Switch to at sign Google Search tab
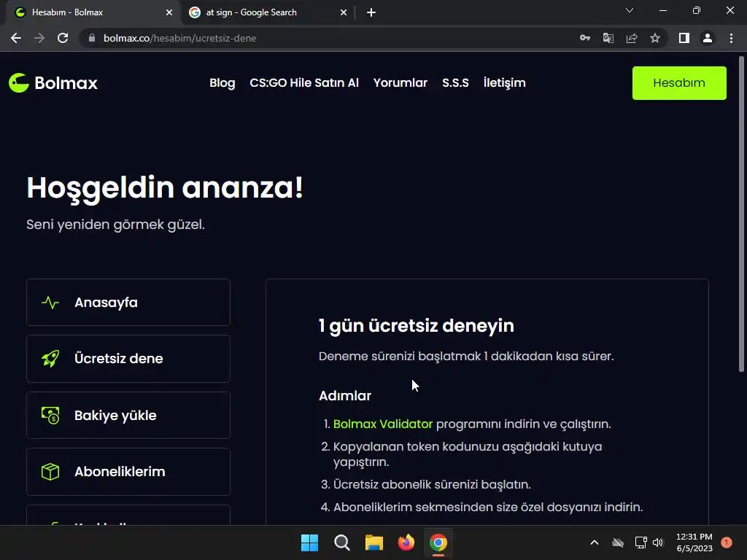 point(268,12)
